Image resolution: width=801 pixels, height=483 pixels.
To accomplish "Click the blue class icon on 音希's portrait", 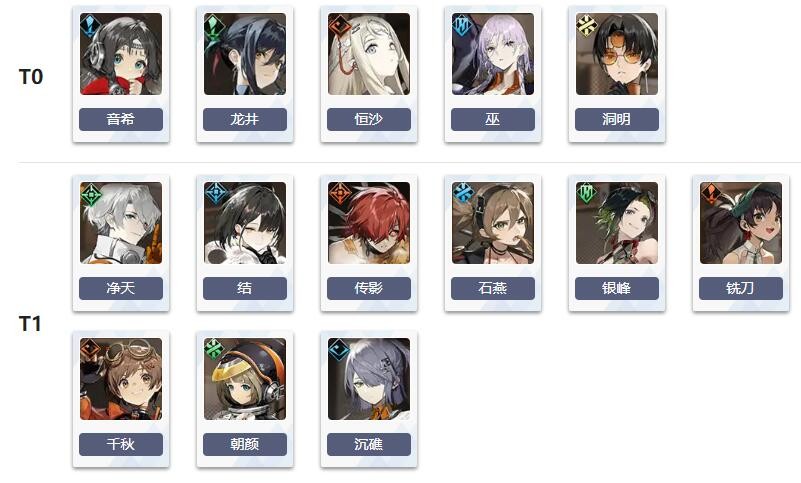I will (x=90, y=25).
